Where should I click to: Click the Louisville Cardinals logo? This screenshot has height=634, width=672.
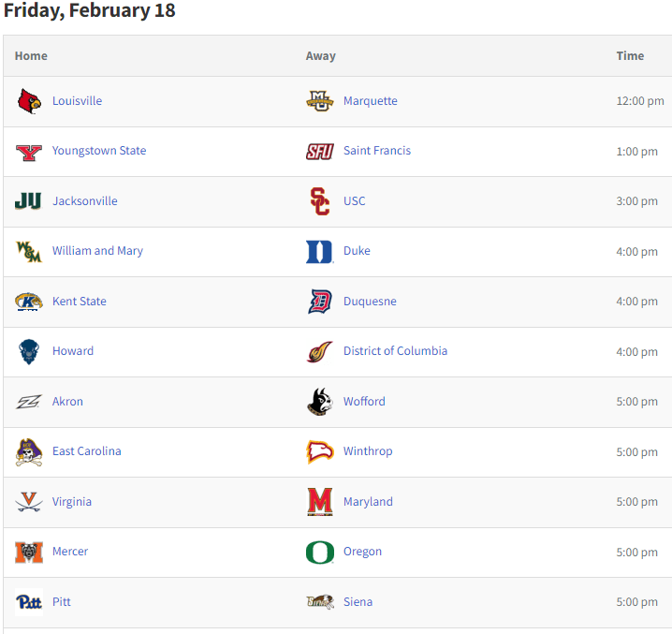pos(29,101)
